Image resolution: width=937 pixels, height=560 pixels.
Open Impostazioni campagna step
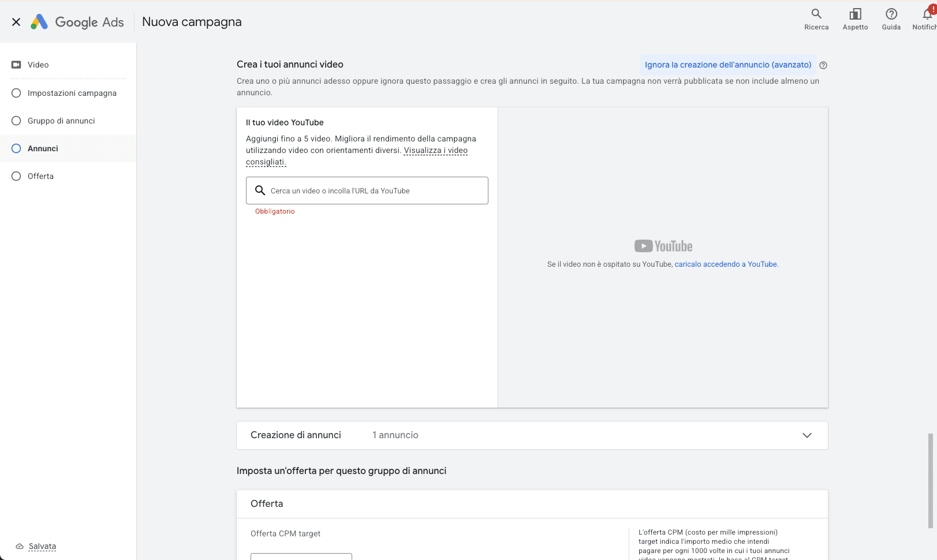72,93
